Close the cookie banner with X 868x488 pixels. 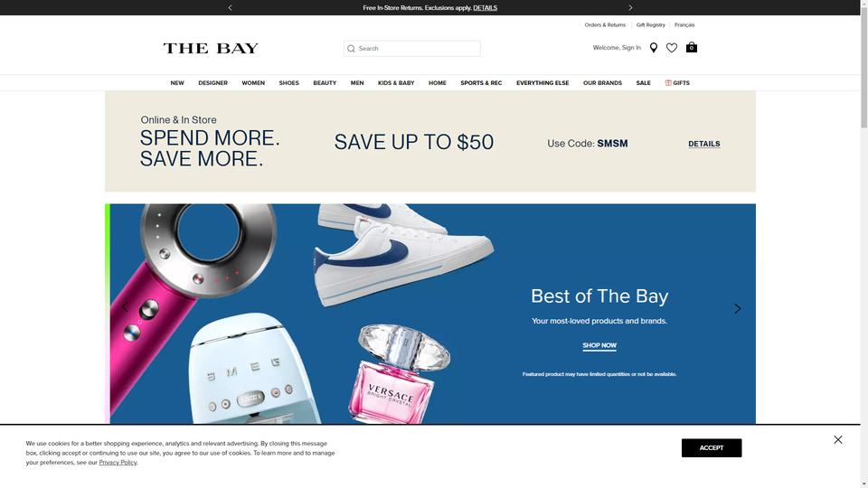(837, 440)
